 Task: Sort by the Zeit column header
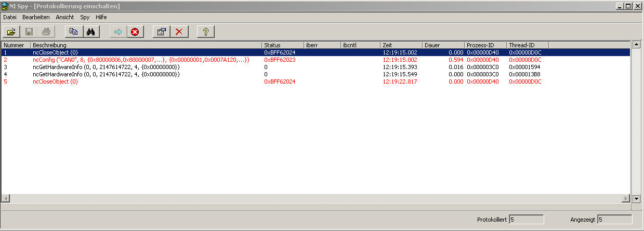pos(402,45)
